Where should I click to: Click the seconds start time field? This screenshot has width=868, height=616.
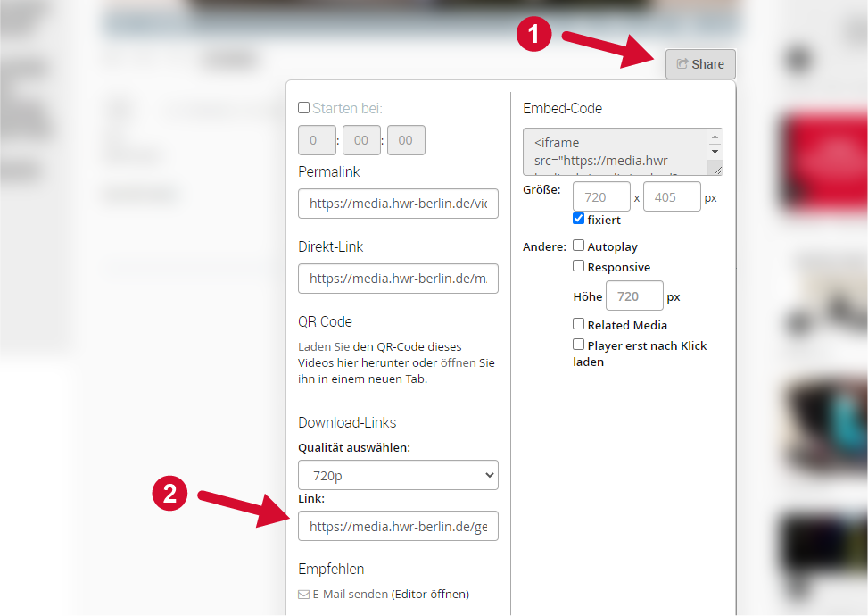point(406,141)
